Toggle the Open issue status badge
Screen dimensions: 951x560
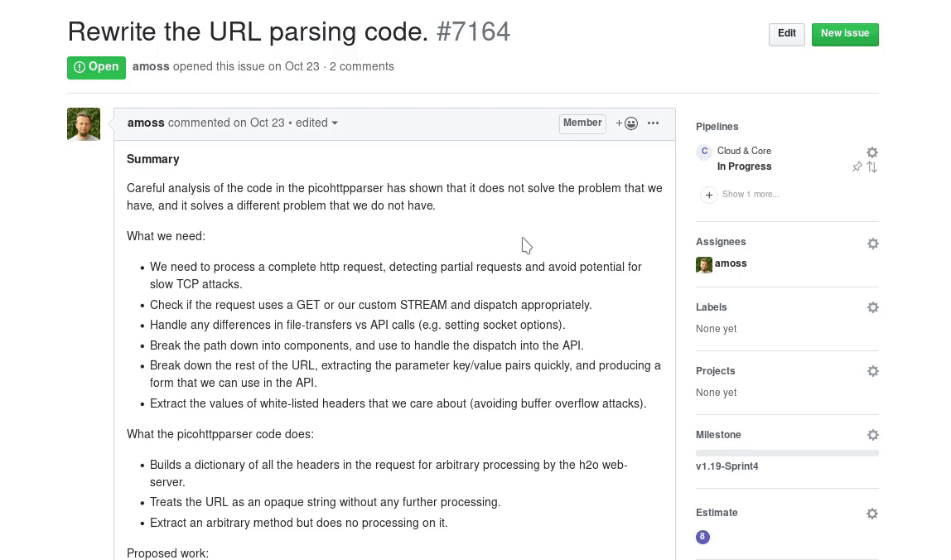[96, 67]
